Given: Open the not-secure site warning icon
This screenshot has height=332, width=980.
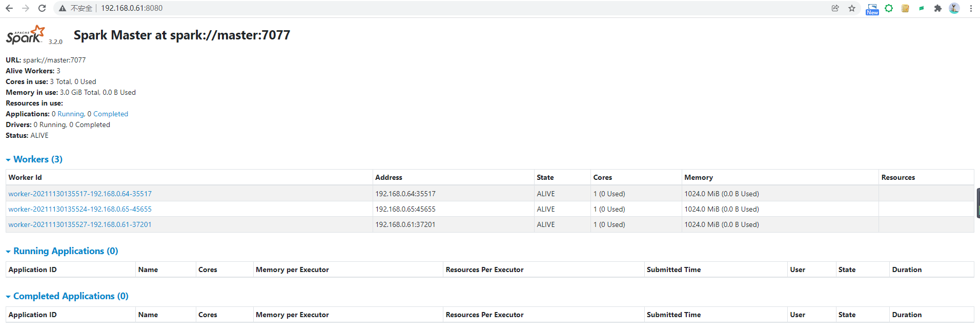Looking at the screenshot, I should click(x=63, y=8).
